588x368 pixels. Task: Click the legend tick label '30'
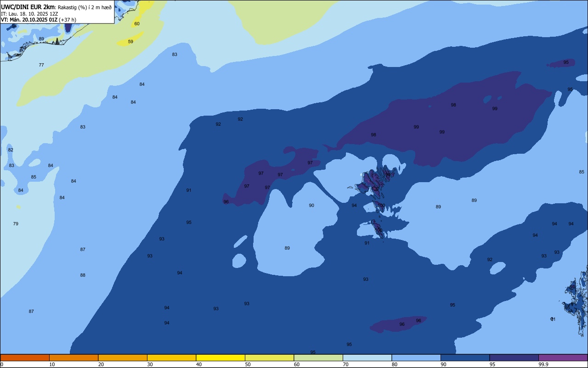(x=150, y=364)
